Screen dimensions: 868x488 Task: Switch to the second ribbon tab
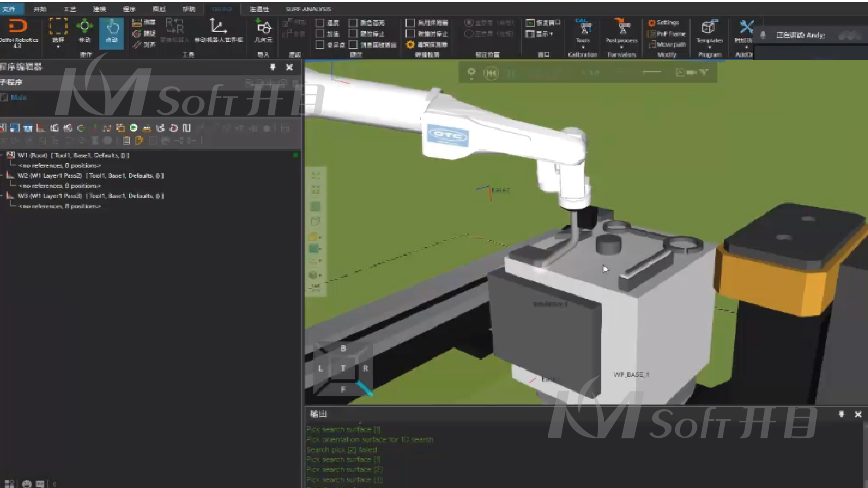click(40, 9)
